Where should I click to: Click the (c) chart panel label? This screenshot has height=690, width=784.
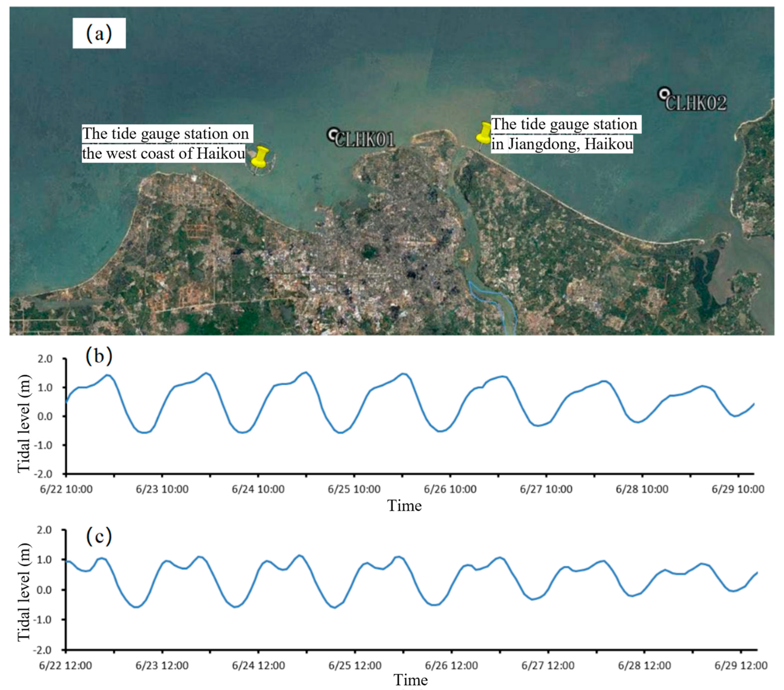tap(99, 536)
